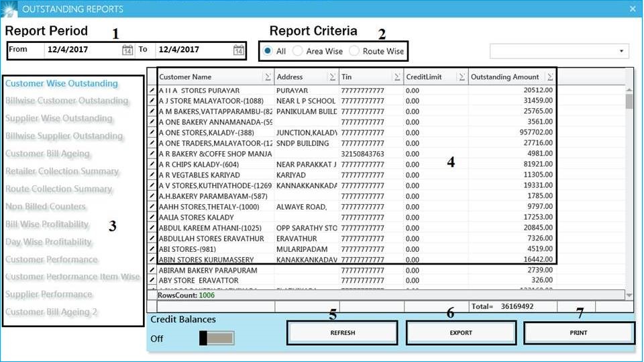Viewport: 644px width, 362px height.
Task: Click the sum icon in CreditLimit header
Action: 462,77
